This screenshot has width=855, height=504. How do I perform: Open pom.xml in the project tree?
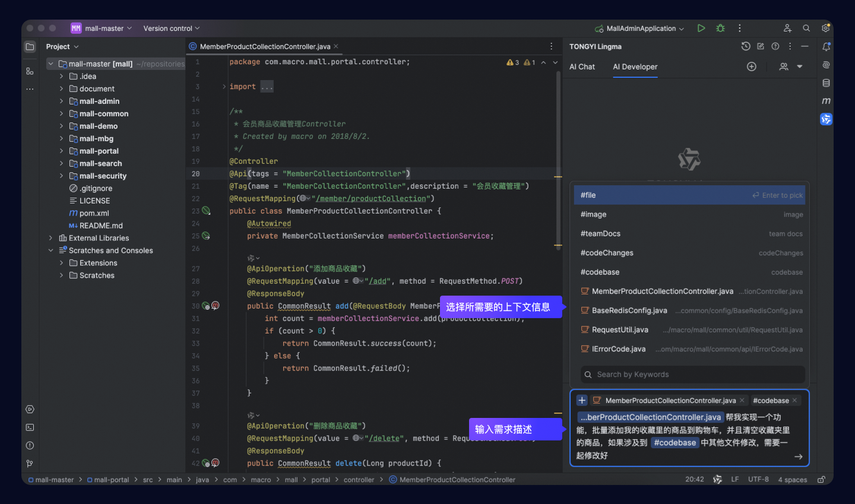tap(94, 213)
